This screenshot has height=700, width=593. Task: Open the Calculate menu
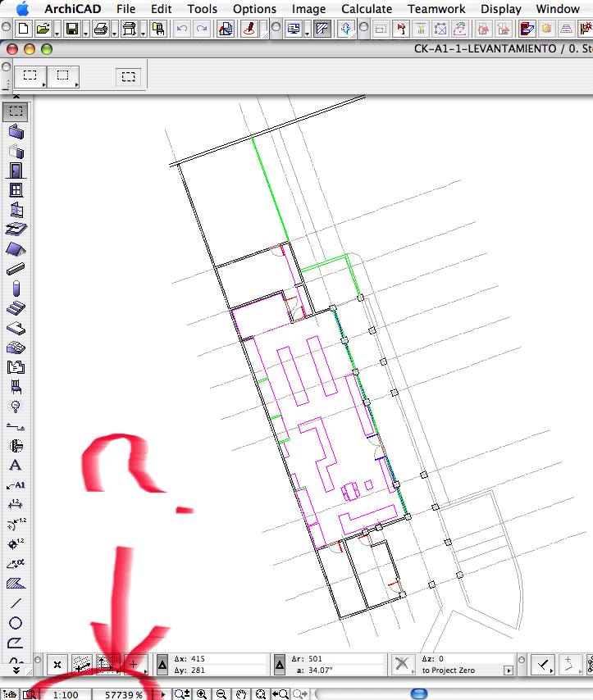[x=367, y=9]
